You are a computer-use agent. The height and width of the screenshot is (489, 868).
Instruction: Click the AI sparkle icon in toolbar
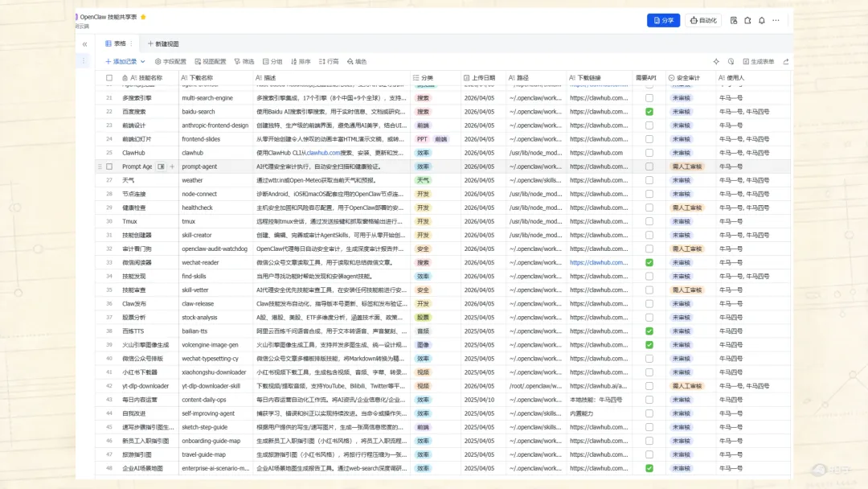716,61
